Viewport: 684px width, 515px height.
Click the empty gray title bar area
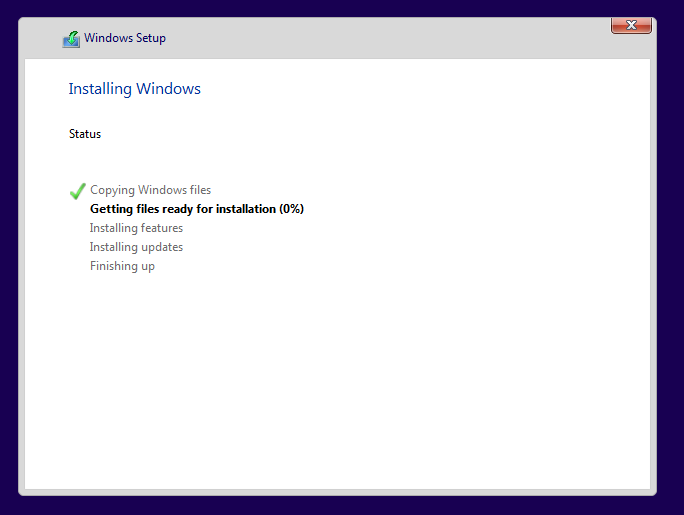[x=384, y=38]
